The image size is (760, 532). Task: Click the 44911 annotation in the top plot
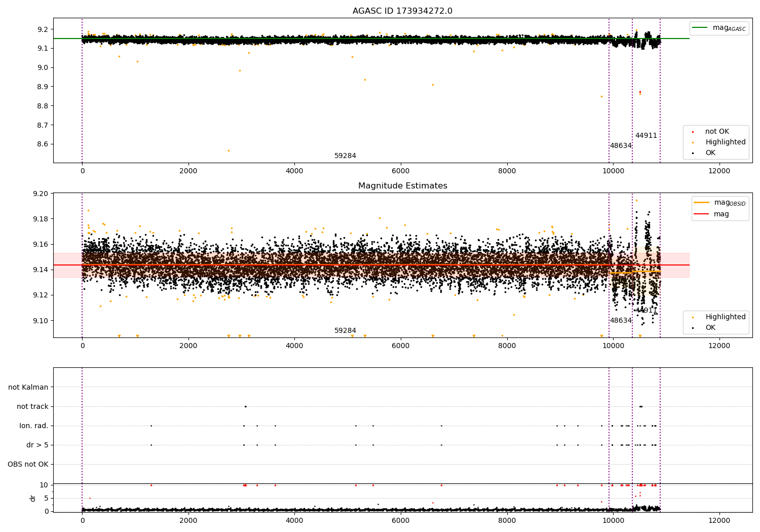646,136
